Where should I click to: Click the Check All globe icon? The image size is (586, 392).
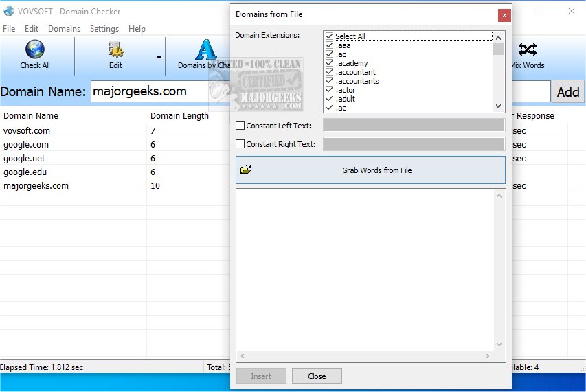click(35, 49)
